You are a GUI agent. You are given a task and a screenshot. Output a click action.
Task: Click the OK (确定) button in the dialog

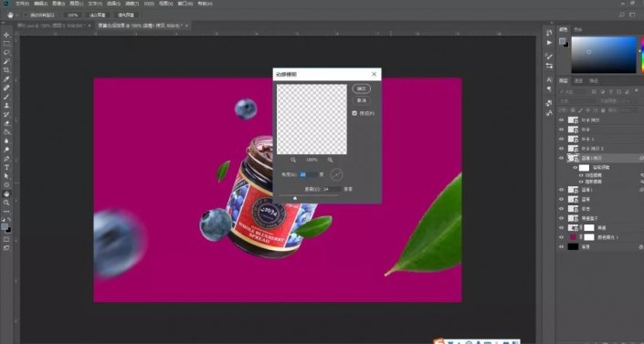(362, 89)
